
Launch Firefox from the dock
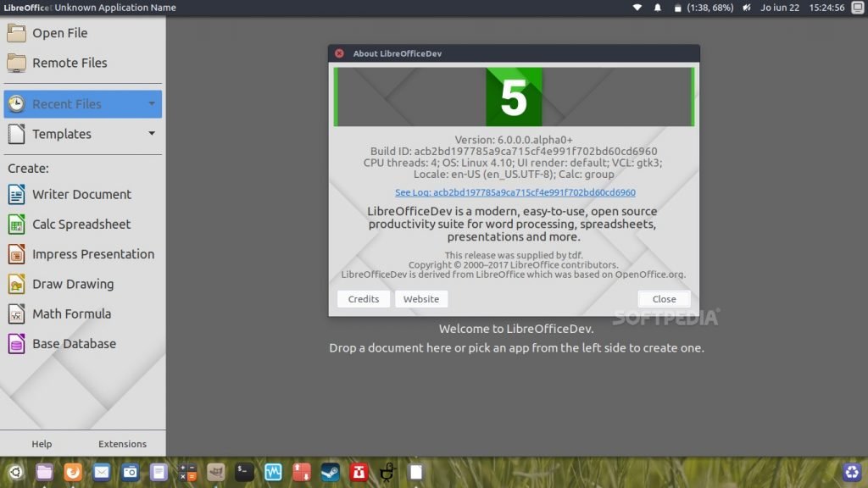(x=73, y=472)
